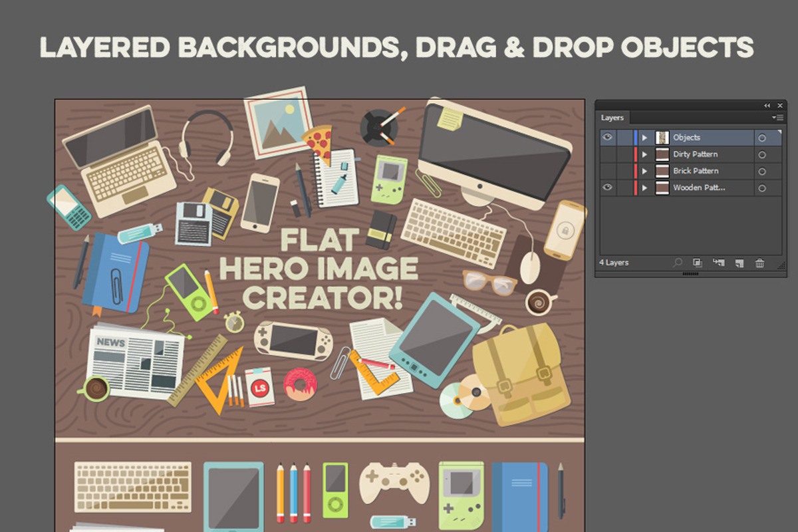
Task: Expand the Dirty Pattern layer triangle
Action: pyautogui.click(x=644, y=154)
